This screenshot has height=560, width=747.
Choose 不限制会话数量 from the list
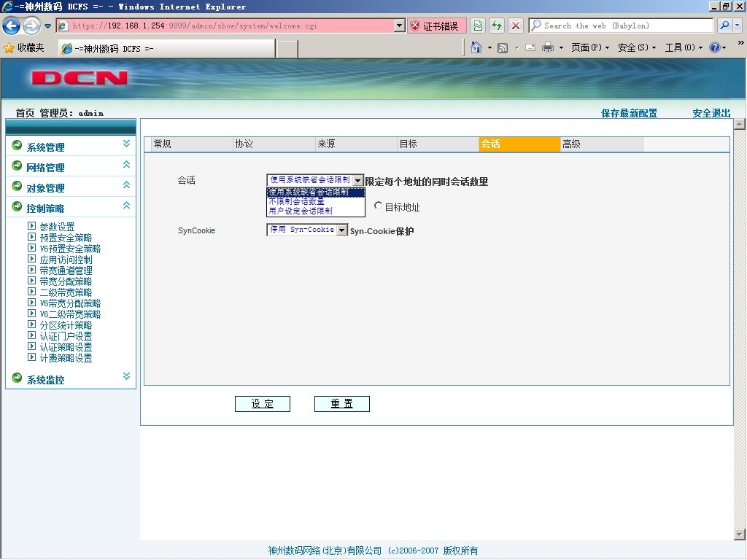pos(315,201)
